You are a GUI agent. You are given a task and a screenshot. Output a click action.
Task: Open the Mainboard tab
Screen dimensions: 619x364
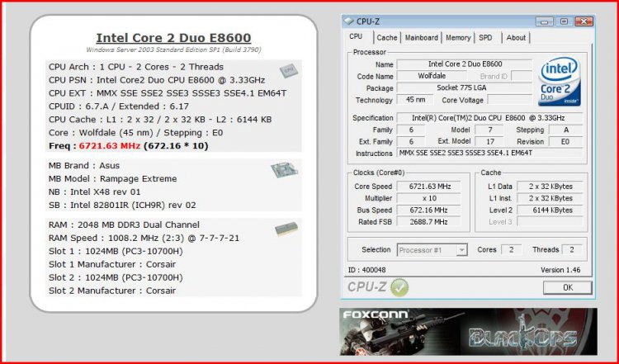(421, 37)
